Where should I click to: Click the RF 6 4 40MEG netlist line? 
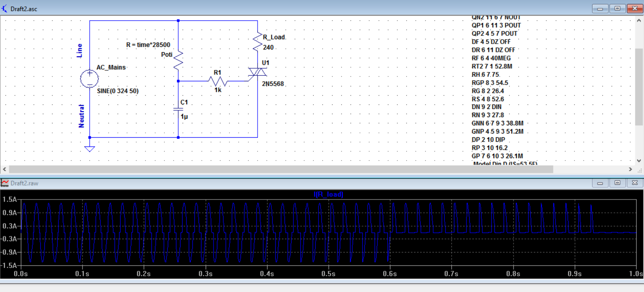point(491,58)
